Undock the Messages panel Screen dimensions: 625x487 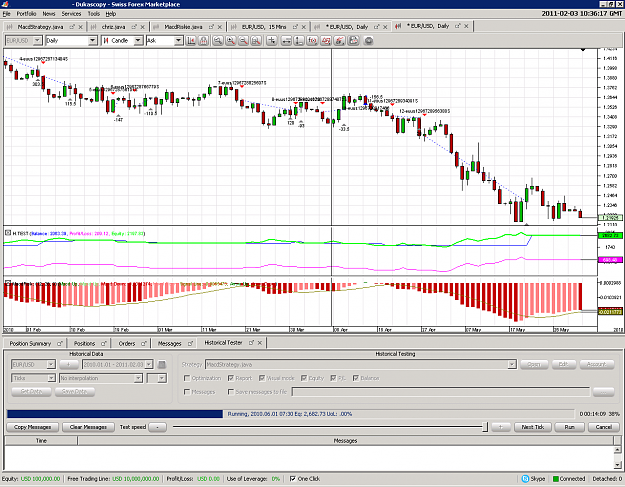click(x=191, y=344)
